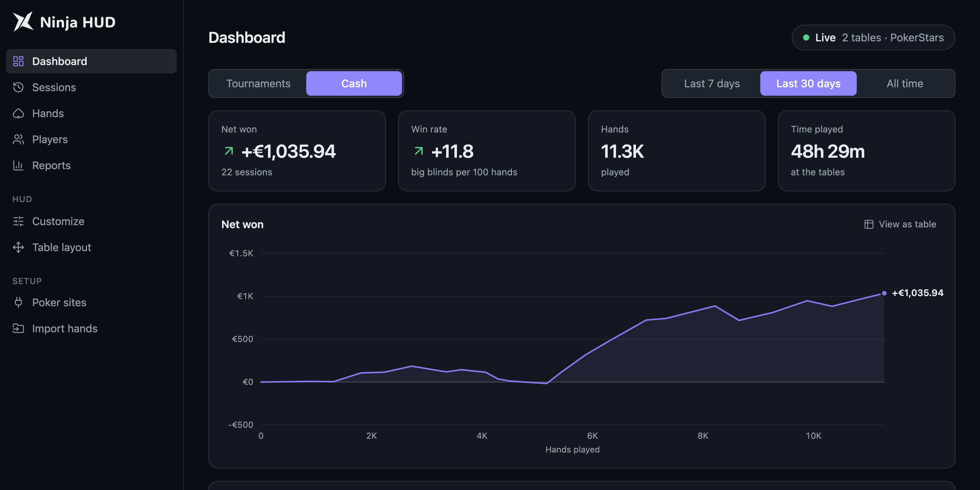This screenshot has width=980, height=490.
Task: Click the Dashboard page heading
Action: (247, 38)
